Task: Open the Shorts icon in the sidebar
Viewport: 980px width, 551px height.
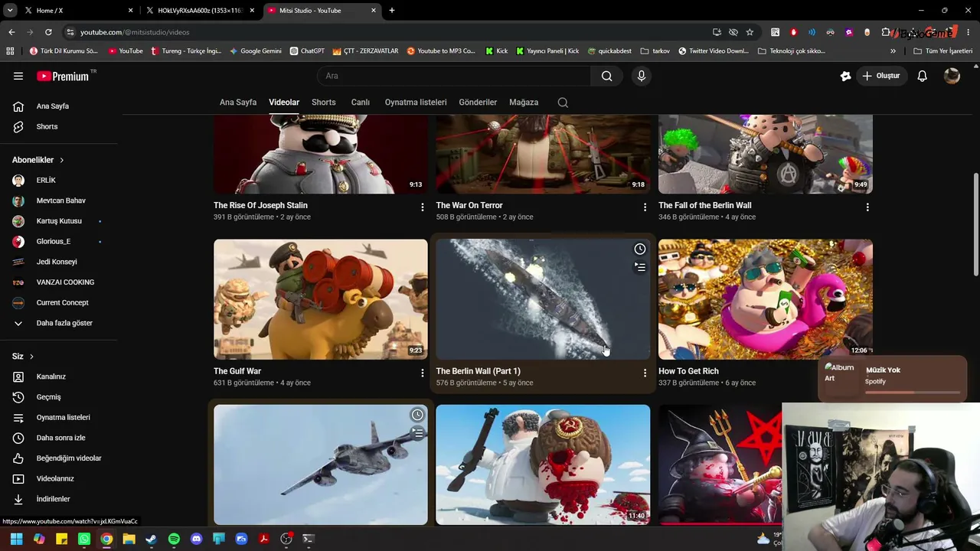Action: pyautogui.click(x=18, y=127)
